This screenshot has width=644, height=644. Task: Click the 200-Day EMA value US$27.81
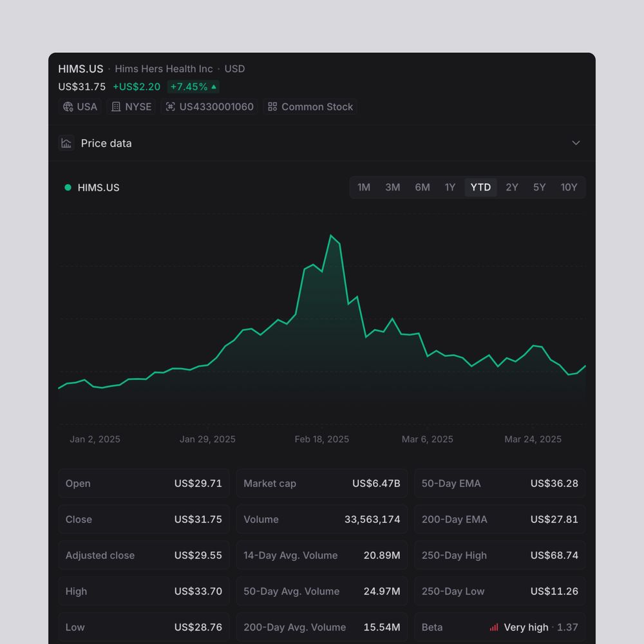coord(554,520)
